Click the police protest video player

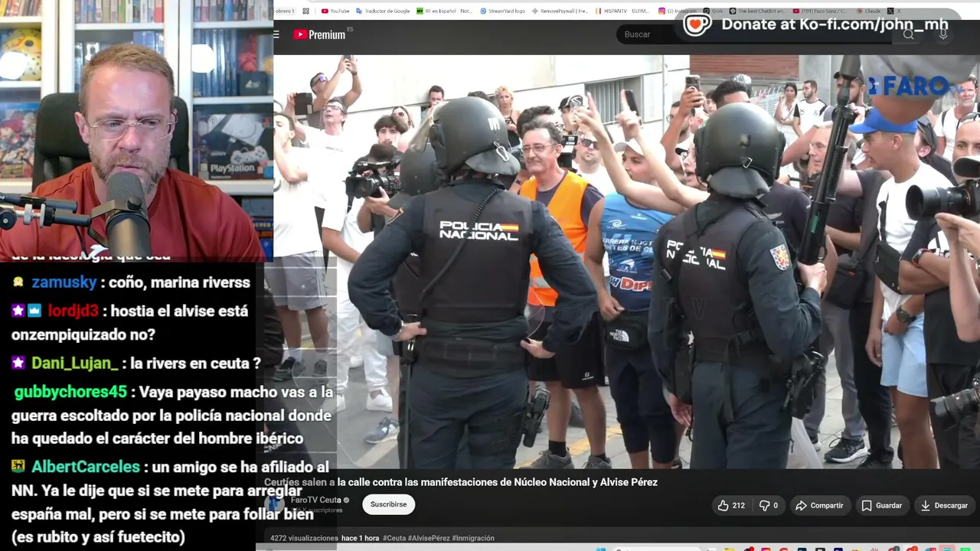coord(626,261)
